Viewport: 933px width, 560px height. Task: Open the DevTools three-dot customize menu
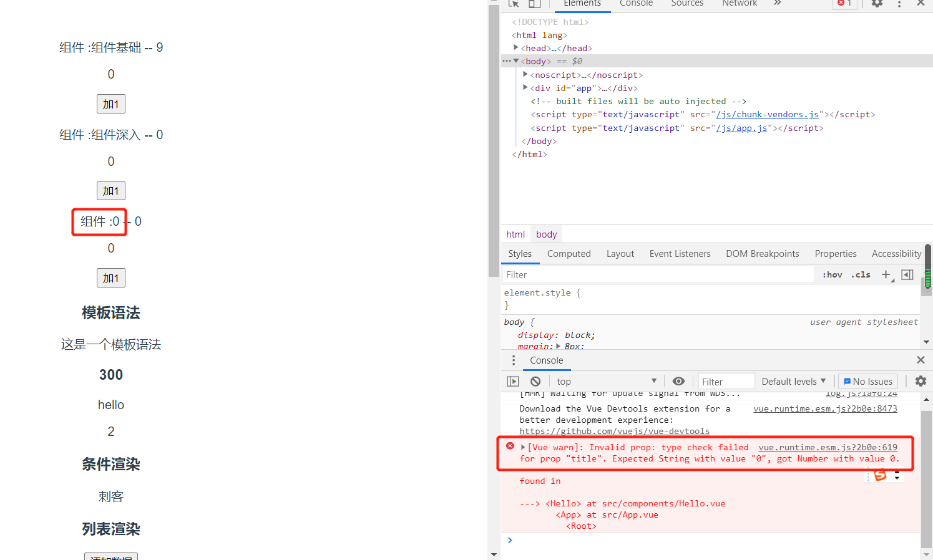coord(899,4)
